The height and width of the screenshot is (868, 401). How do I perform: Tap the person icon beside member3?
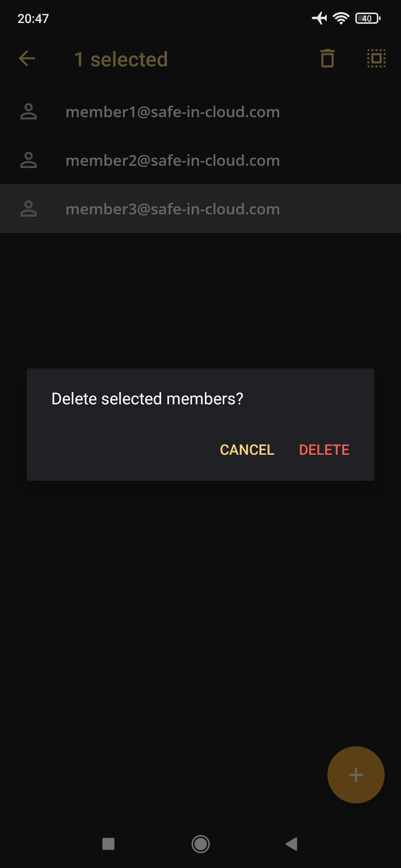click(29, 209)
